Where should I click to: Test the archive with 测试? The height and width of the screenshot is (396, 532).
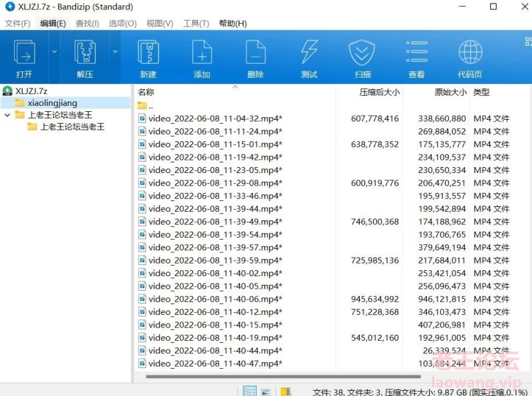[309, 57]
